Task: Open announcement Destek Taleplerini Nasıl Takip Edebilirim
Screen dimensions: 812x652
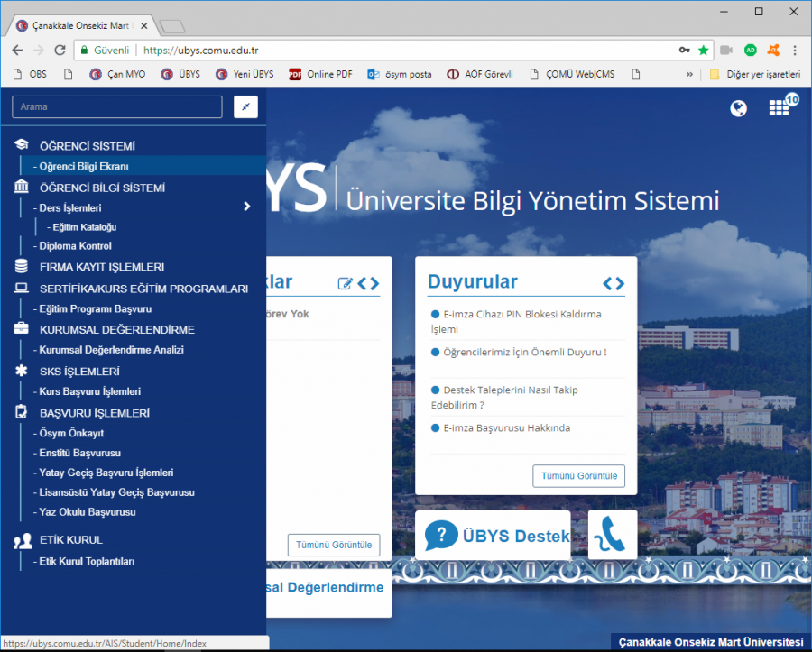Action: coord(505,398)
